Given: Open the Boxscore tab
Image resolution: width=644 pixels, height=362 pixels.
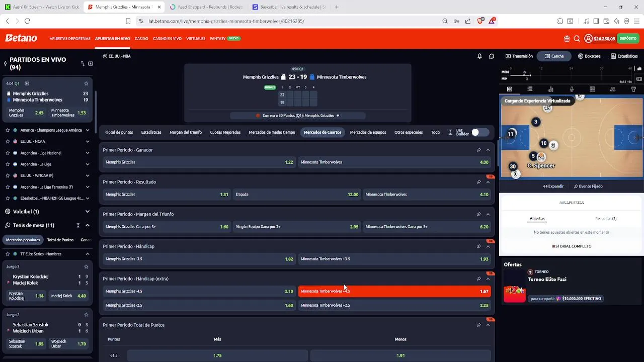Looking at the screenshot, I should pyautogui.click(x=589, y=56).
